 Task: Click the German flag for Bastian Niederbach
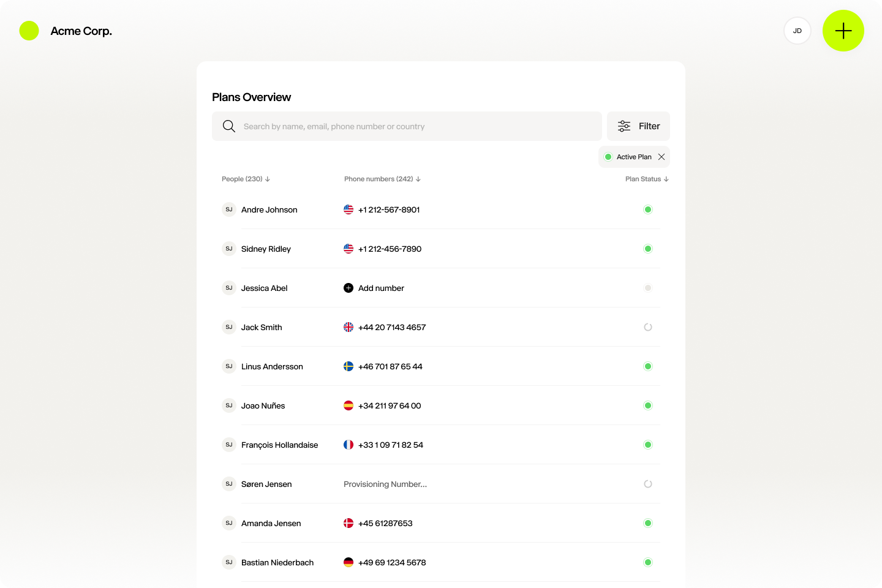pos(349,562)
